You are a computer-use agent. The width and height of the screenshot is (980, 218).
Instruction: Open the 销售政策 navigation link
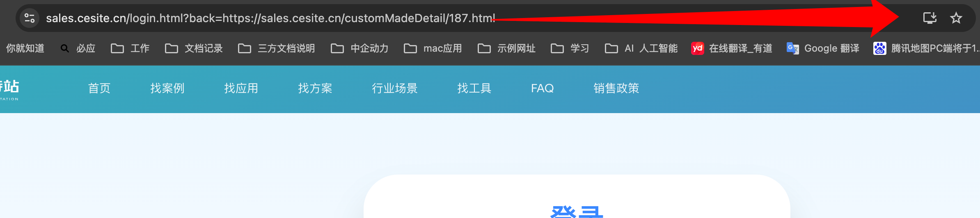click(616, 88)
